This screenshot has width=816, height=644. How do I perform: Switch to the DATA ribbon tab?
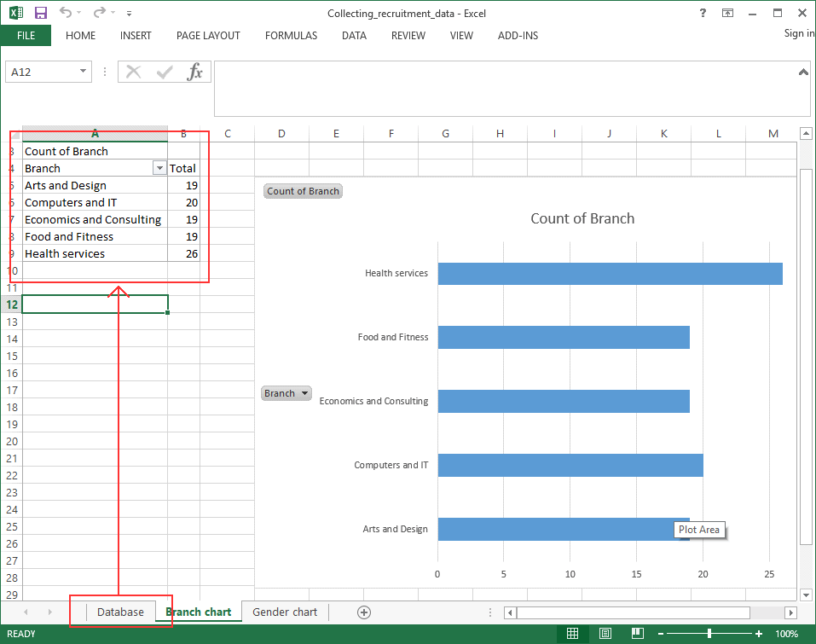pos(354,36)
